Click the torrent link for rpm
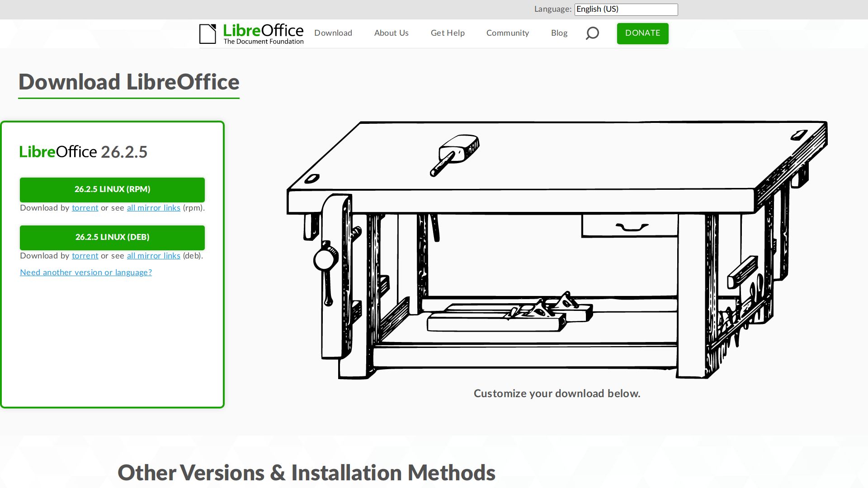This screenshot has height=488, width=868. click(x=85, y=208)
